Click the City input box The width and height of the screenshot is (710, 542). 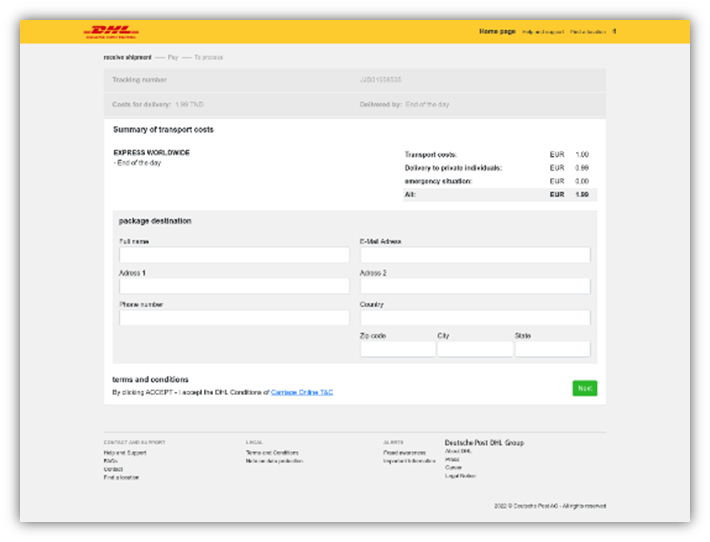click(x=475, y=349)
